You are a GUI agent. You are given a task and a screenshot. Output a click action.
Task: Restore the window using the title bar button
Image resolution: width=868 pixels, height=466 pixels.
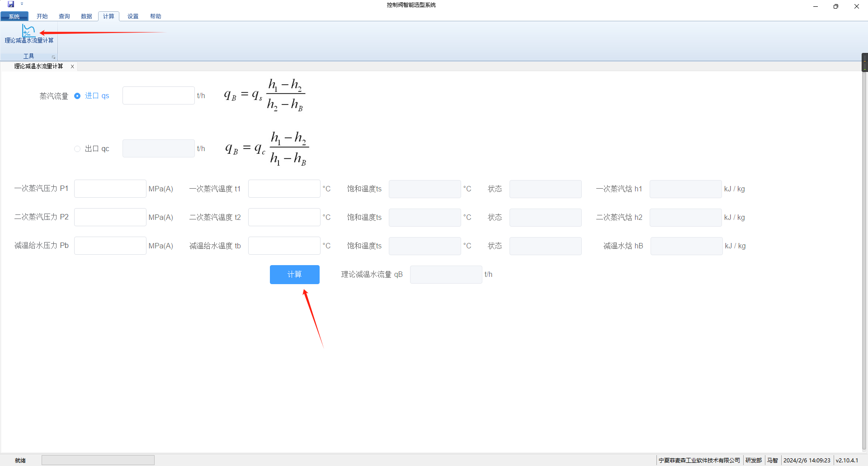tap(835, 6)
